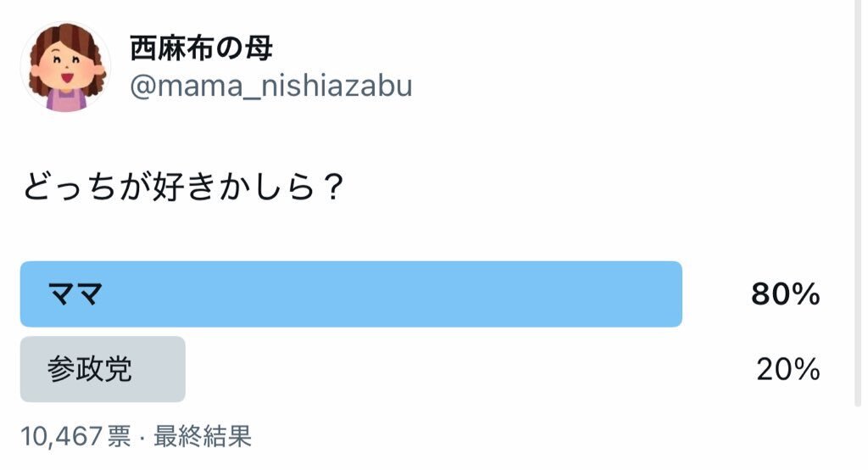Select the 参政党 option label

tap(89, 369)
